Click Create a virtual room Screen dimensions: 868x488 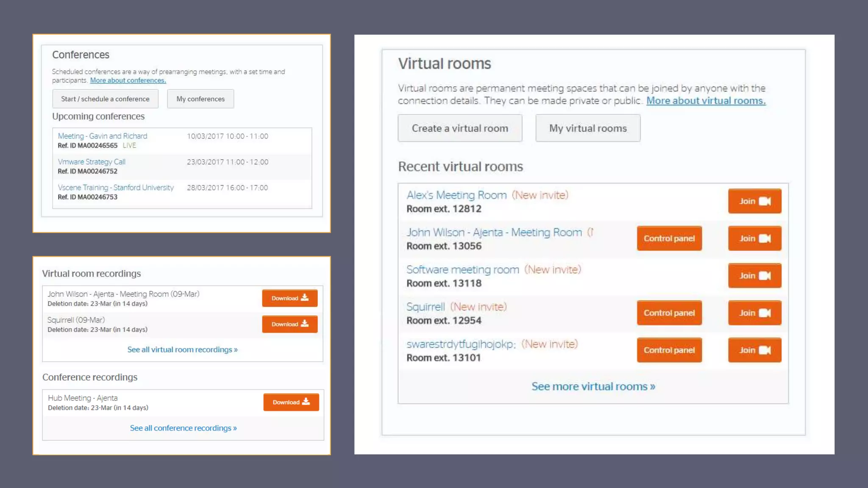pyautogui.click(x=459, y=128)
